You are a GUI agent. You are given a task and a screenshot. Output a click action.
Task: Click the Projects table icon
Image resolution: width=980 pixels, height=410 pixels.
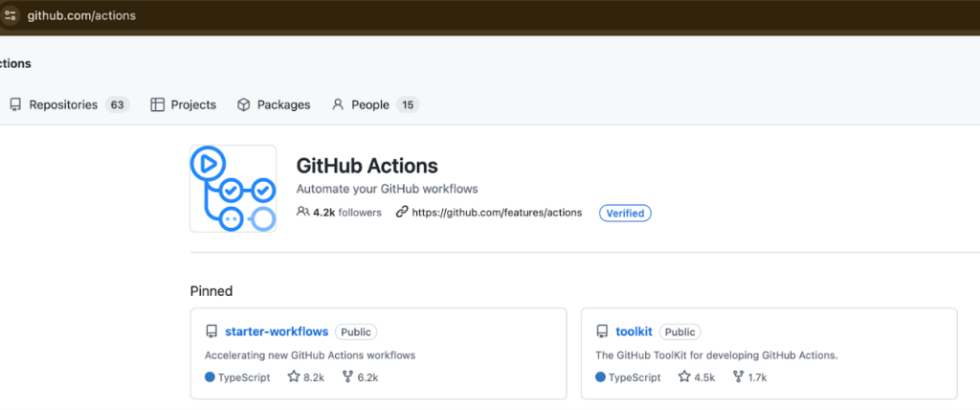[158, 104]
